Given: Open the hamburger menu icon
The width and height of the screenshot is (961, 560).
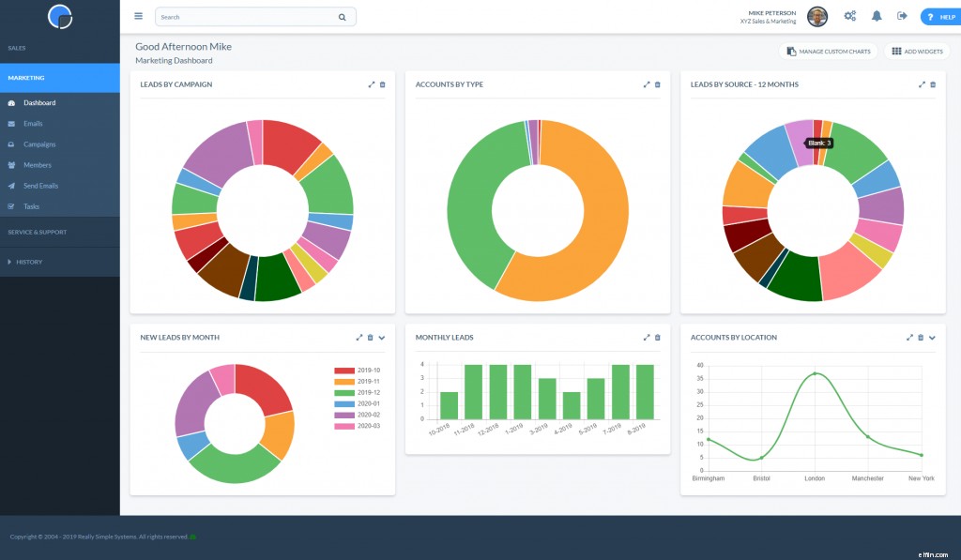Looking at the screenshot, I should click(x=137, y=15).
